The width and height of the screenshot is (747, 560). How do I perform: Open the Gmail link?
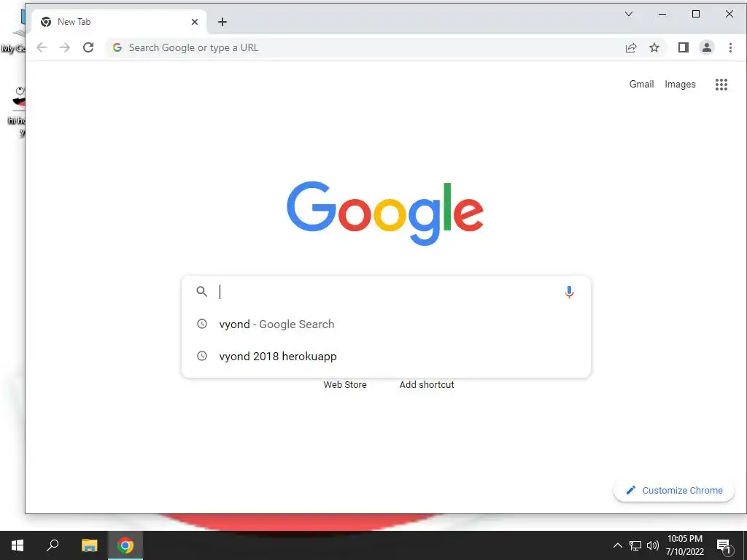coord(641,85)
